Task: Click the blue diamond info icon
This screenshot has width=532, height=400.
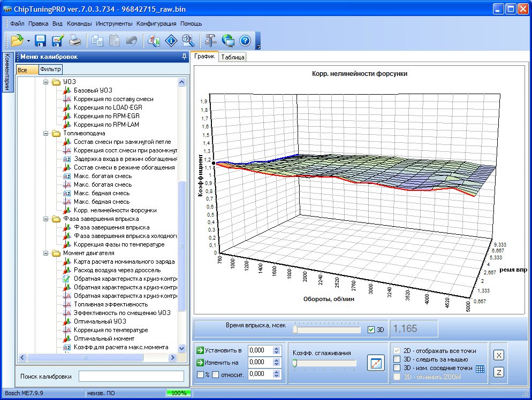Action: [x=171, y=41]
